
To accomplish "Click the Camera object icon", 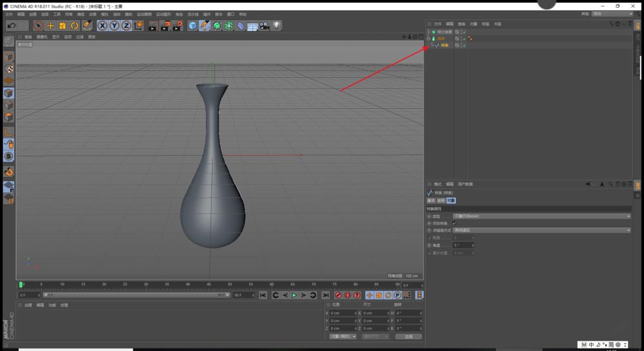I will 264,26.
